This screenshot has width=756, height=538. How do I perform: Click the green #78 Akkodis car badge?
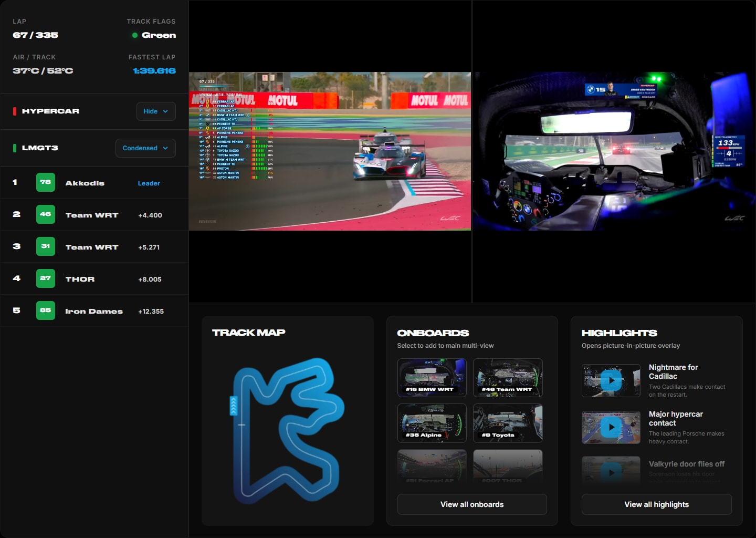(46, 182)
